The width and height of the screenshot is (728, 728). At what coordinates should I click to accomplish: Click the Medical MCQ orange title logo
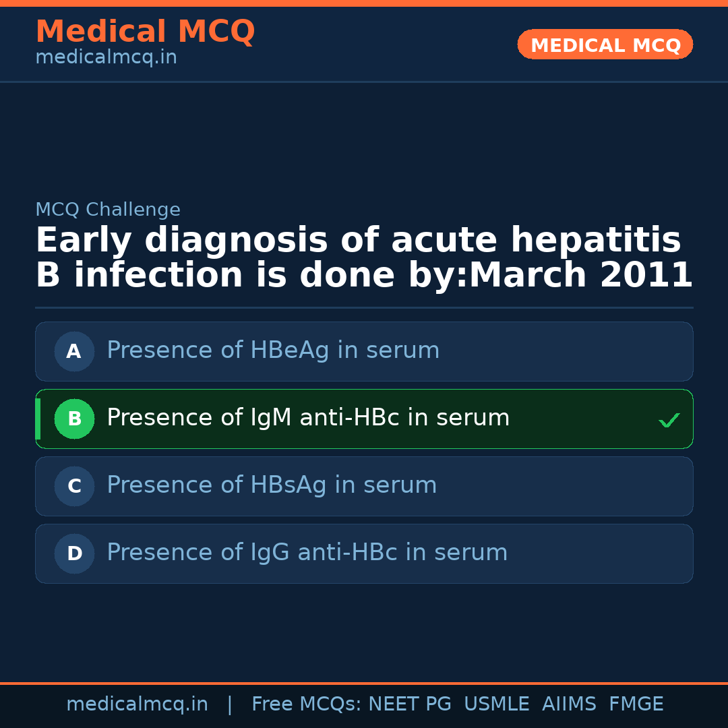[145, 32]
